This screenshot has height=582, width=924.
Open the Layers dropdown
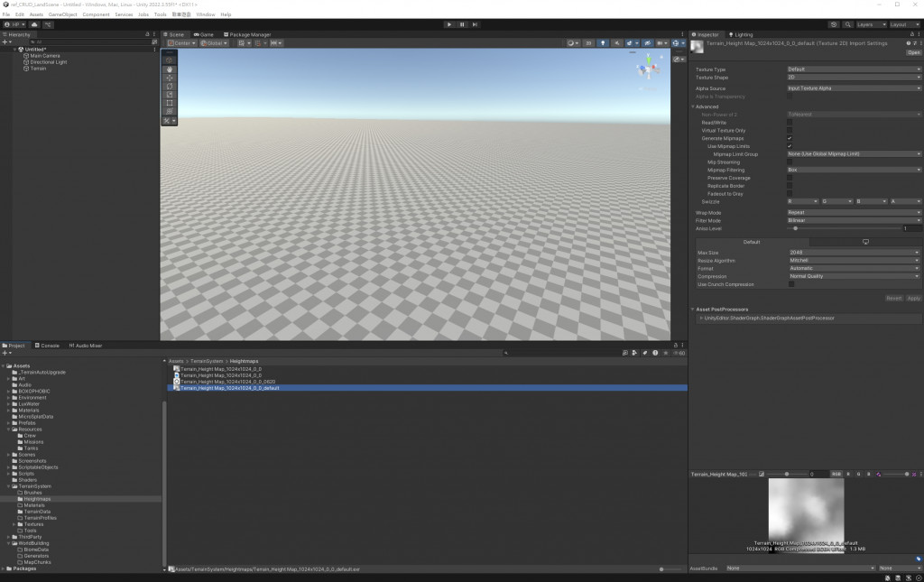(871, 24)
